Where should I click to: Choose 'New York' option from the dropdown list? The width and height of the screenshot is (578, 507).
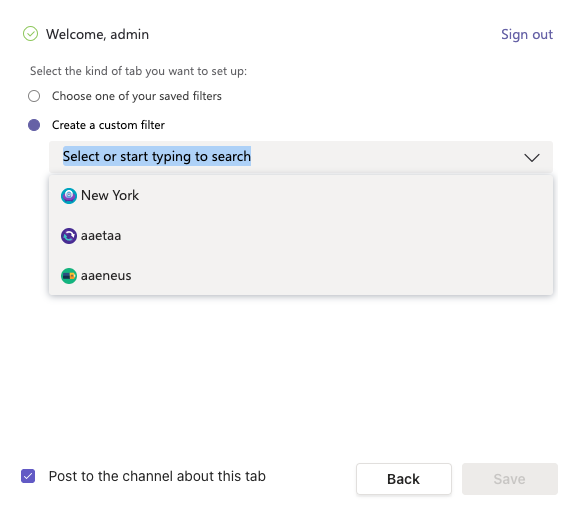tap(301, 195)
